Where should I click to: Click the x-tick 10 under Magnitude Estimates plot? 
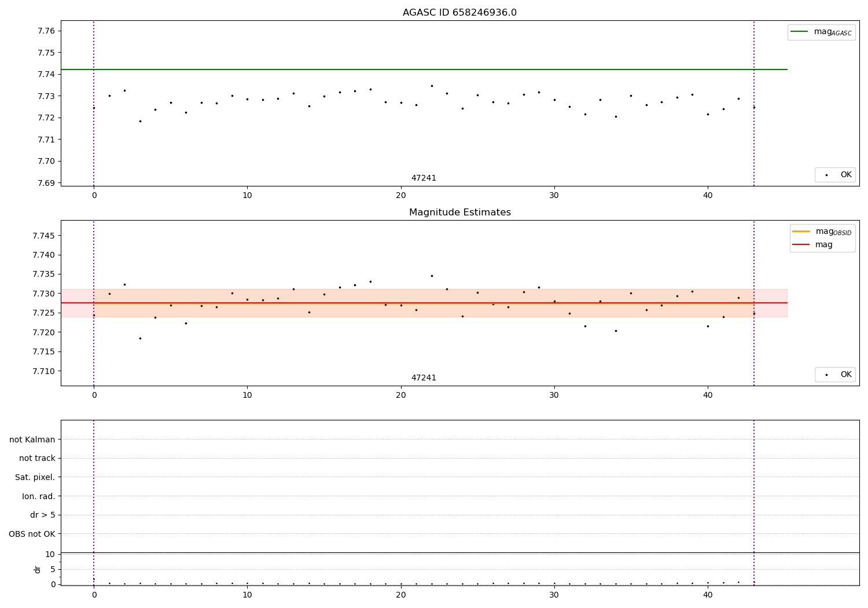247,395
